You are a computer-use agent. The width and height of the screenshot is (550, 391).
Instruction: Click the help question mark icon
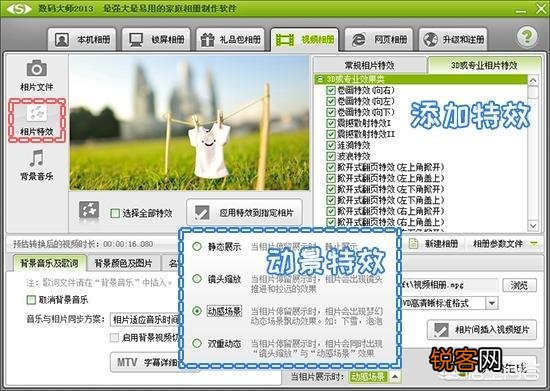click(526, 36)
